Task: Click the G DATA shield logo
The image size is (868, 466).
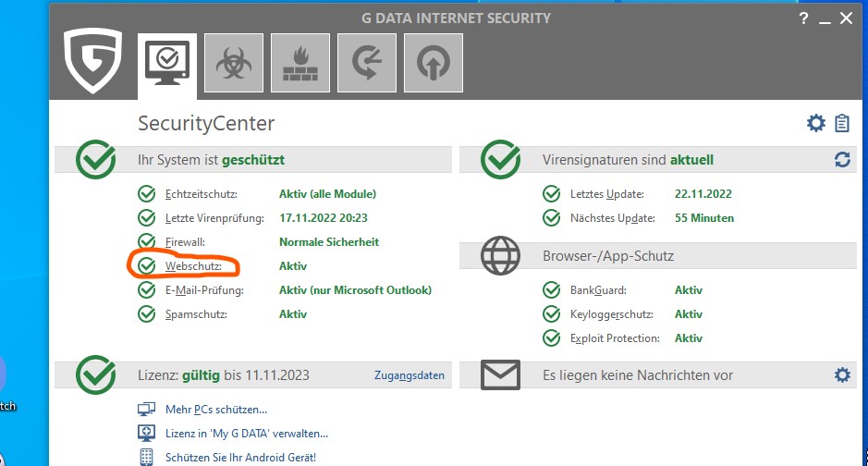Action: point(92,61)
